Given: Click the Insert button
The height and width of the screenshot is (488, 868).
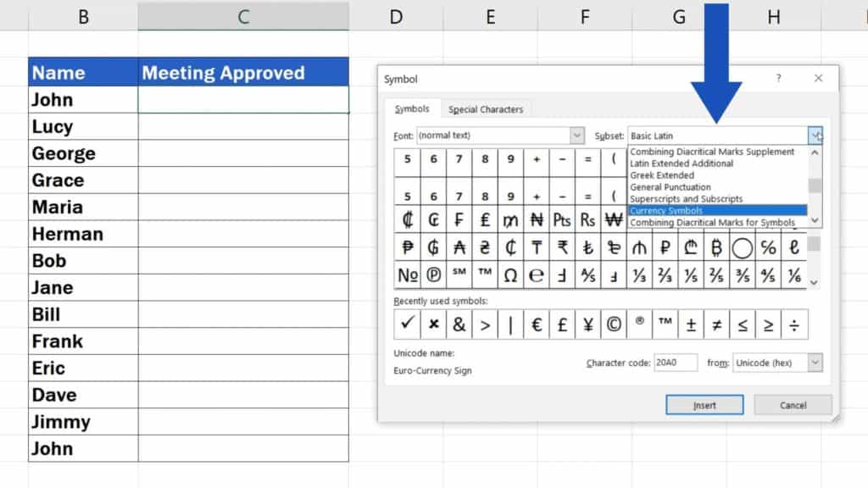Looking at the screenshot, I should click(704, 404).
